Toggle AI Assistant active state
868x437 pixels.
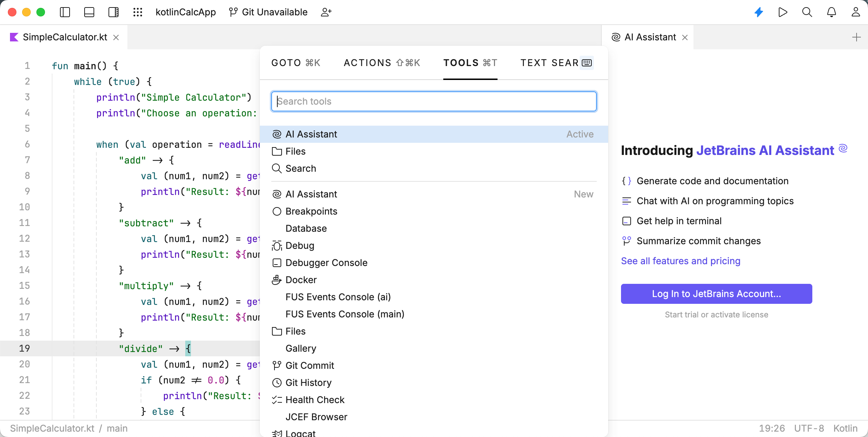(580, 134)
